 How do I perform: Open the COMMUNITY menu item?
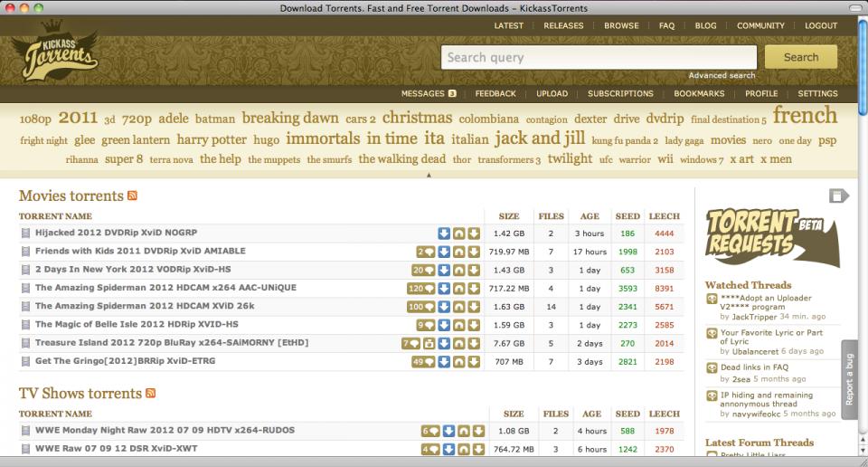pyautogui.click(x=760, y=25)
